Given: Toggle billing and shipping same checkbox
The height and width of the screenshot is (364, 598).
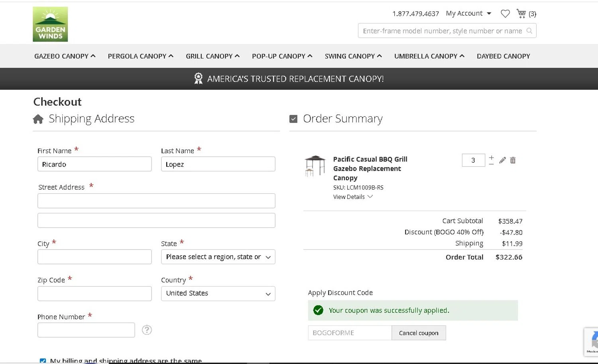Looking at the screenshot, I should point(43,361).
